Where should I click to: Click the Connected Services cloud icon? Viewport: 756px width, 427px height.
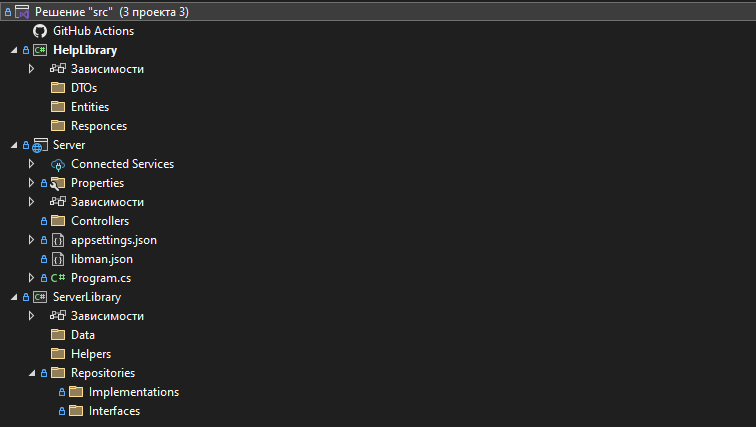coord(58,164)
